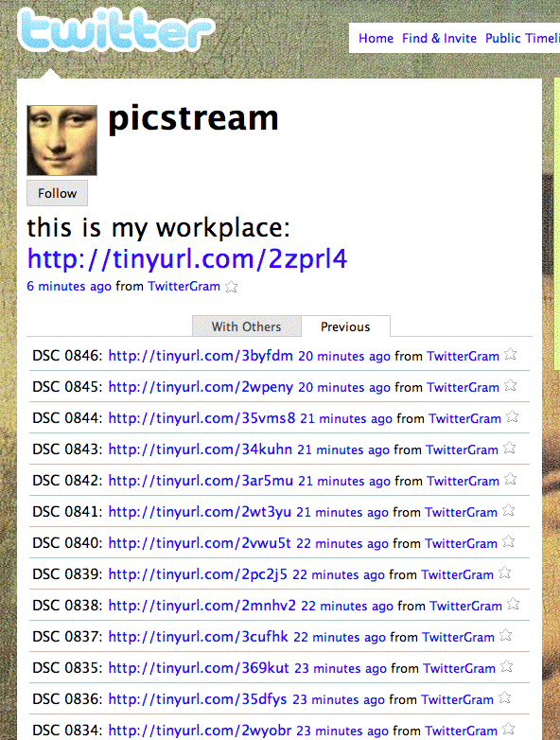The width and height of the screenshot is (560, 740).
Task: Toggle favorite star on DSC 0842 tweet
Action: pos(511,480)
